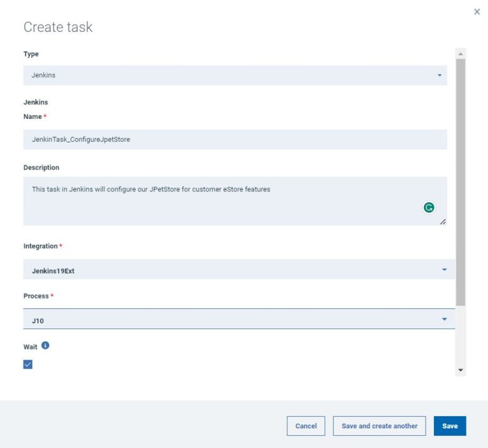The width and height of the screenshot is (488, 448).
Task: Click the Wait field label
Action: click(x=30, y=347)
